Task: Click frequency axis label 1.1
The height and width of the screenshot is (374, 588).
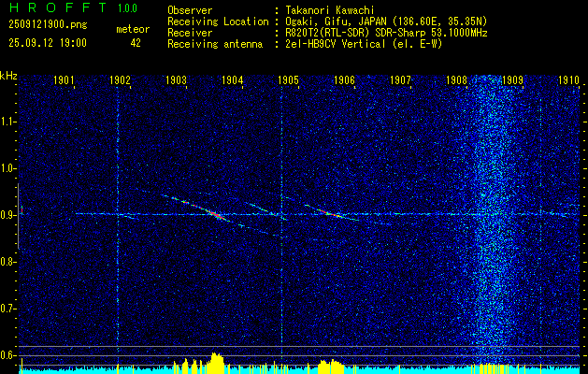Action: (8, 122)
